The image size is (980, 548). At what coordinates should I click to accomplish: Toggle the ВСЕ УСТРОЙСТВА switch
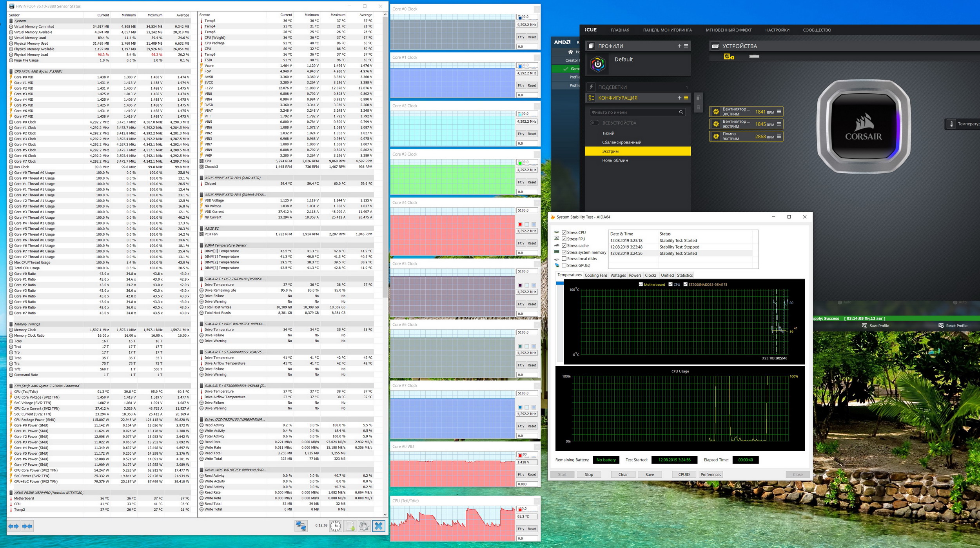(594, 123)
